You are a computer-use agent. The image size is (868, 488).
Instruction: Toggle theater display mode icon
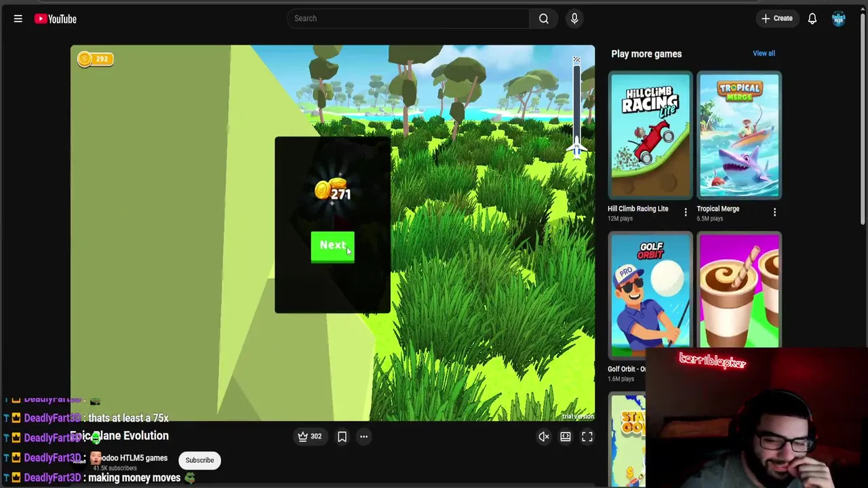(566, 437)
